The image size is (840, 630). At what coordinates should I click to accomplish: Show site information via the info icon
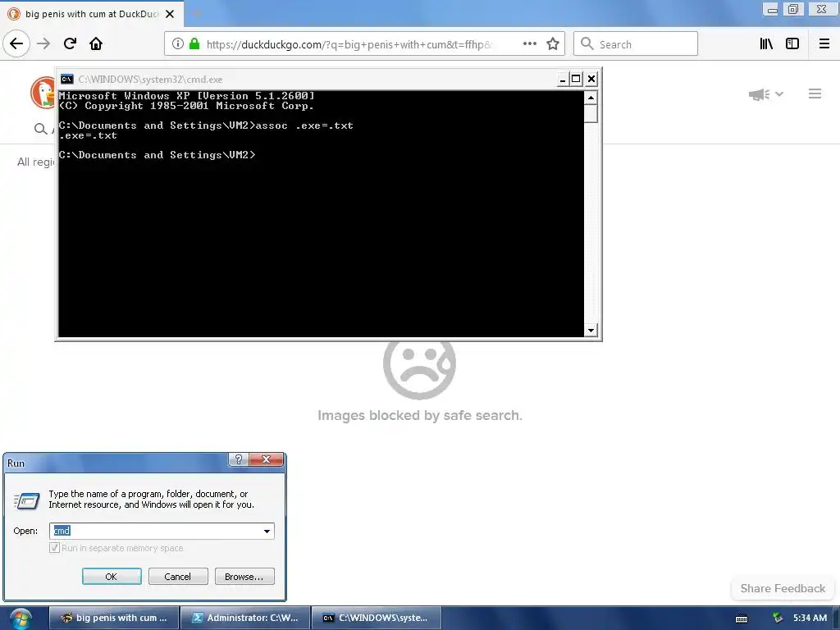tap(178, 44)
